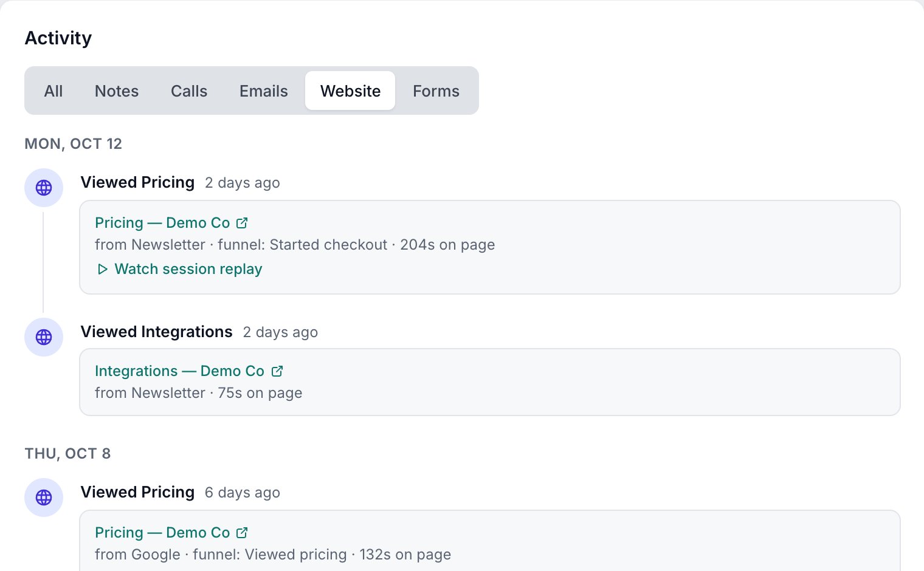924x571 pixels.
Task: Select the Website tab
Action: click(x=350, y=91)
